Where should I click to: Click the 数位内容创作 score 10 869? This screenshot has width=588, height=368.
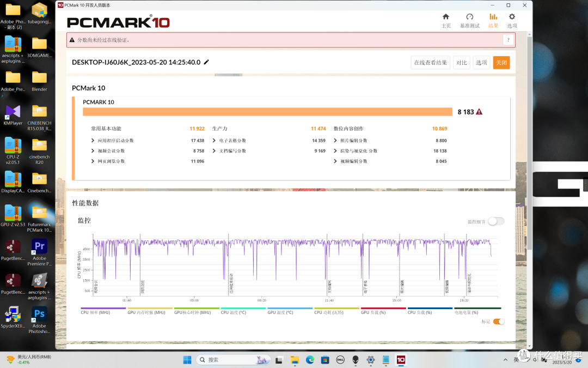(x=439, y=129)
